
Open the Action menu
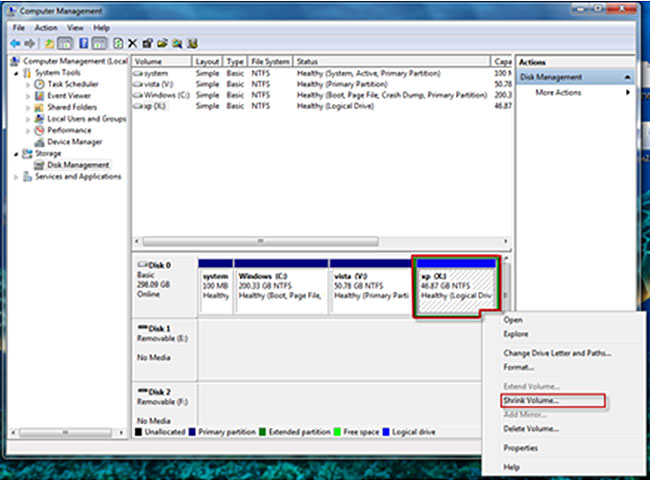pyautogui.click(x=46, y=28)
